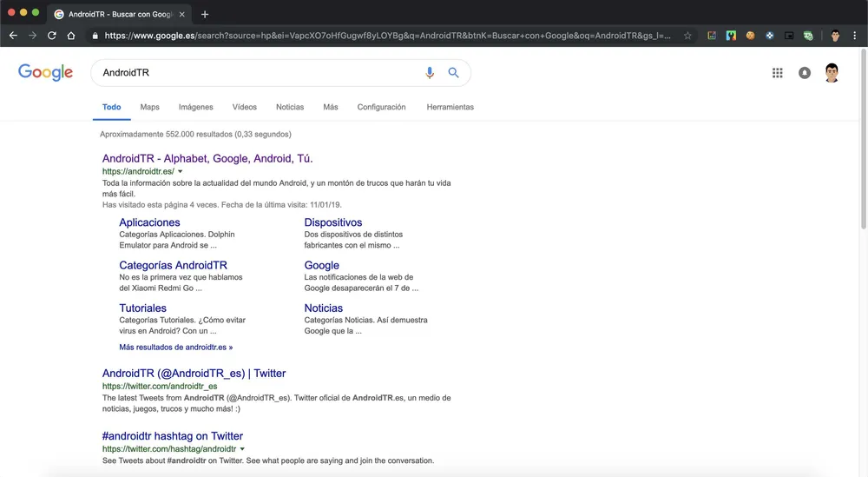Open Herramientas search tools
Viewport: 868px width, 477px height.
[450, 107]
